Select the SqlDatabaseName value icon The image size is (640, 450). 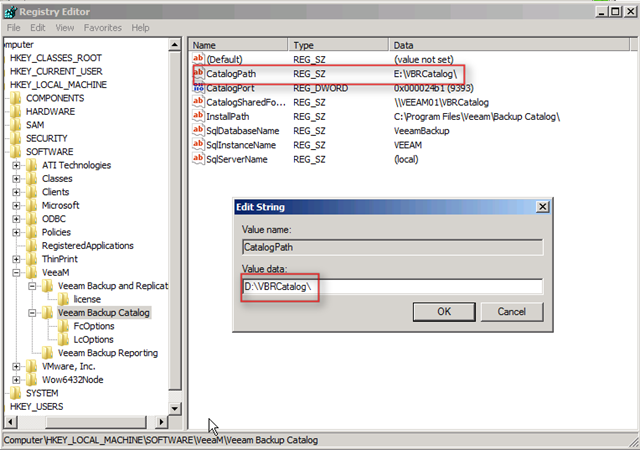pyautogui.click(x=197, y=131)
